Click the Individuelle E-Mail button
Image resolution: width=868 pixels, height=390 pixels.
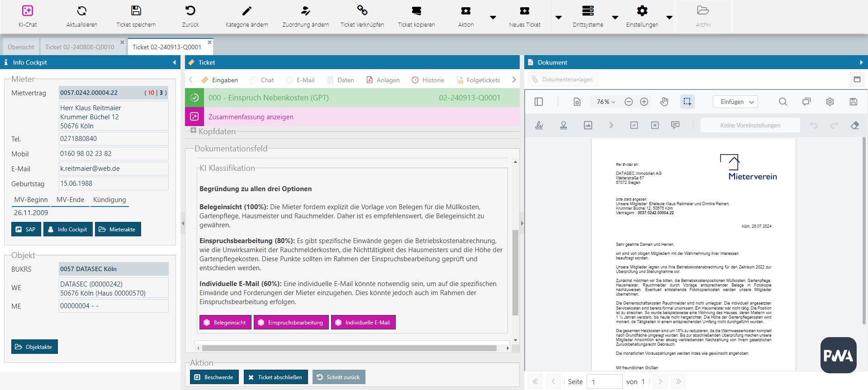click(x=363, y=322)
